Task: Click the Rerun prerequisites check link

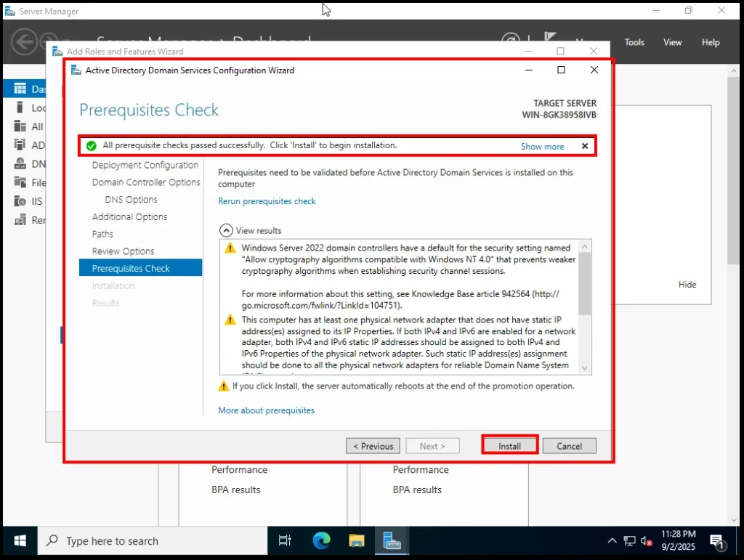Action: (267, 201)
